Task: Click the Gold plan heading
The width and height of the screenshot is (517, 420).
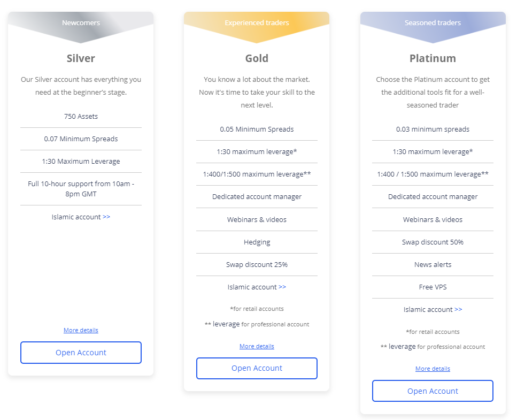Action: click(257, 58)
